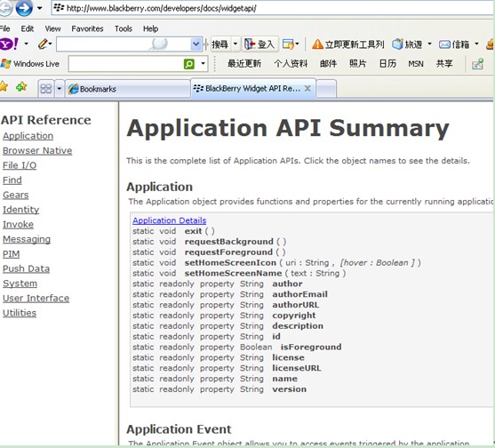Open the Edit menu
Screen dimensions: 495x448
coord(28,28)
